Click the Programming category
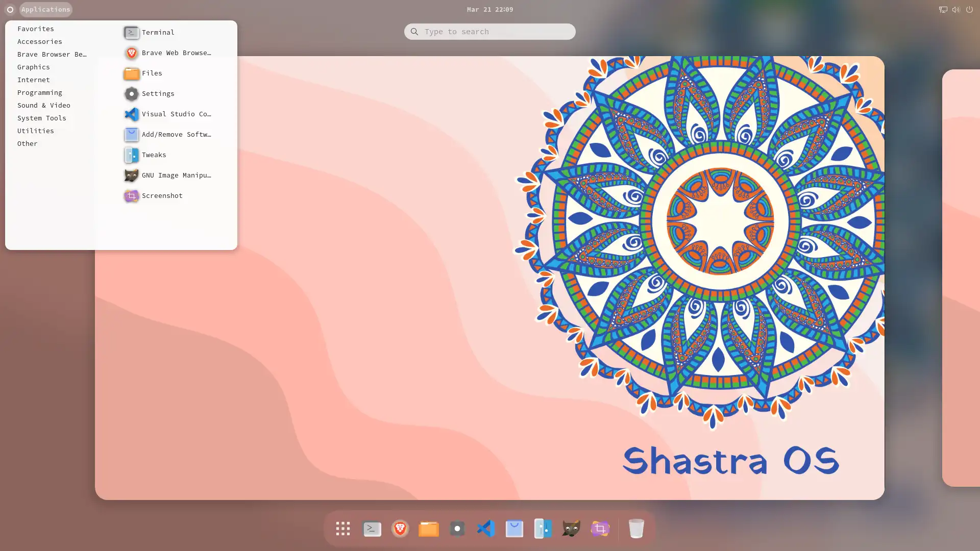The width and height of the screenshot is (980, 551). (x=40, y=92)
